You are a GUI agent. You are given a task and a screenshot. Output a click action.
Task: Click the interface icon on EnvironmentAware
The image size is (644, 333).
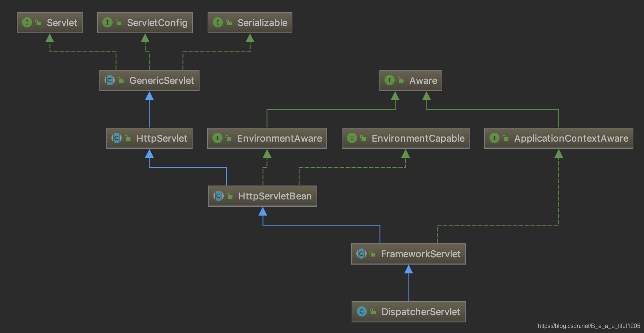217,138
